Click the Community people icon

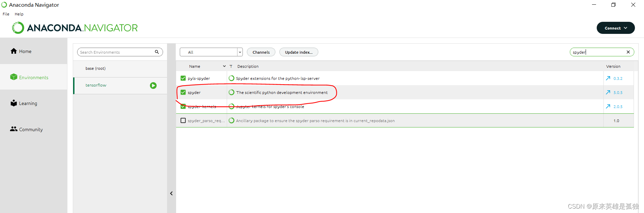pyautogui.click(x=14, y=129)
